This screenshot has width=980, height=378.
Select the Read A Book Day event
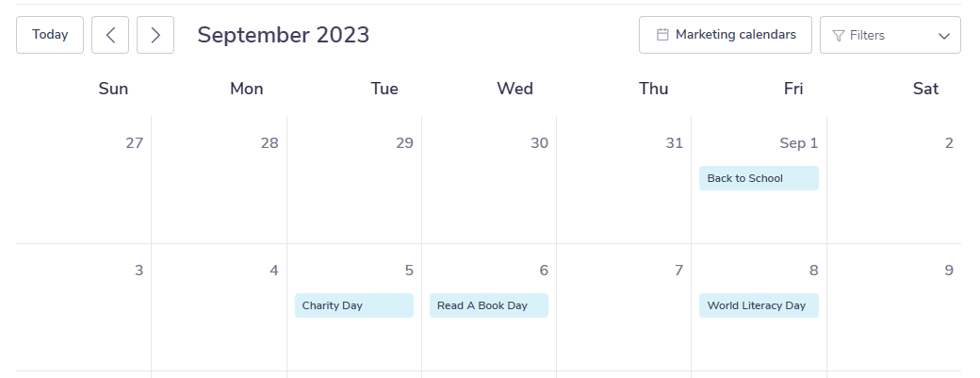(489, 305)
